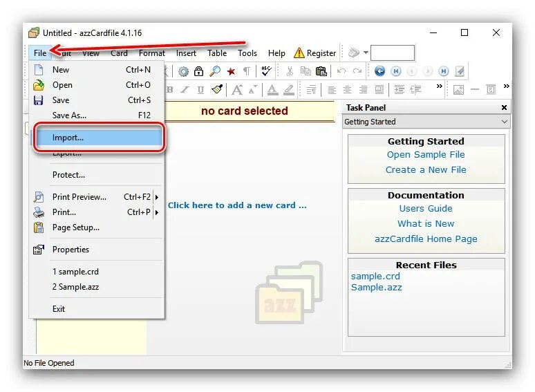Click the text highlight color icon
535x392 pixels.
[289, 90]
